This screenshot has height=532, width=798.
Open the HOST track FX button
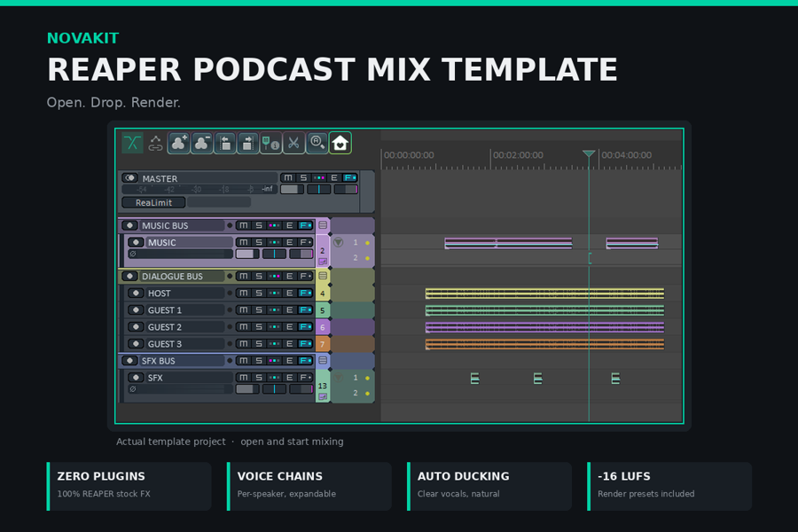point(305,293)
